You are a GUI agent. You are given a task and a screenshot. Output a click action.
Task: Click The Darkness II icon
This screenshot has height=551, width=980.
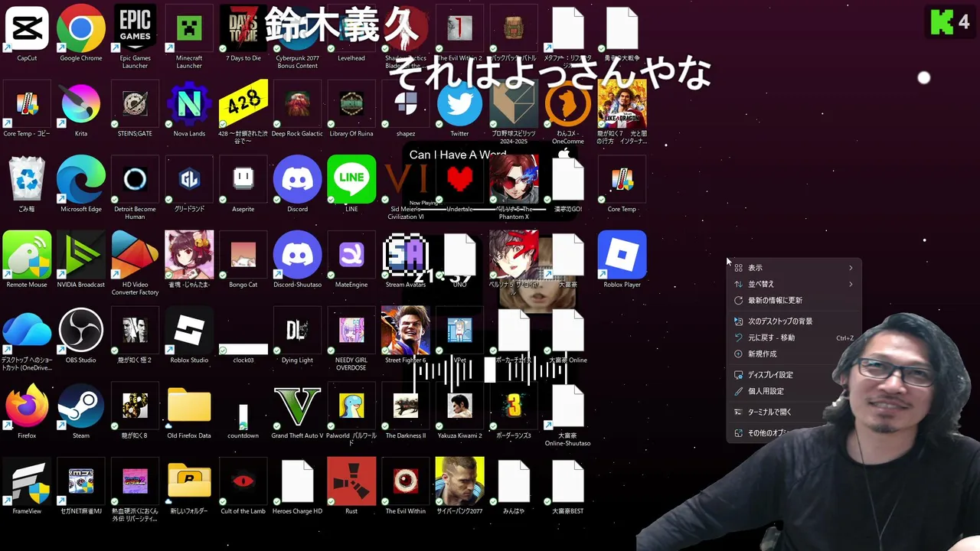[406, 406]
